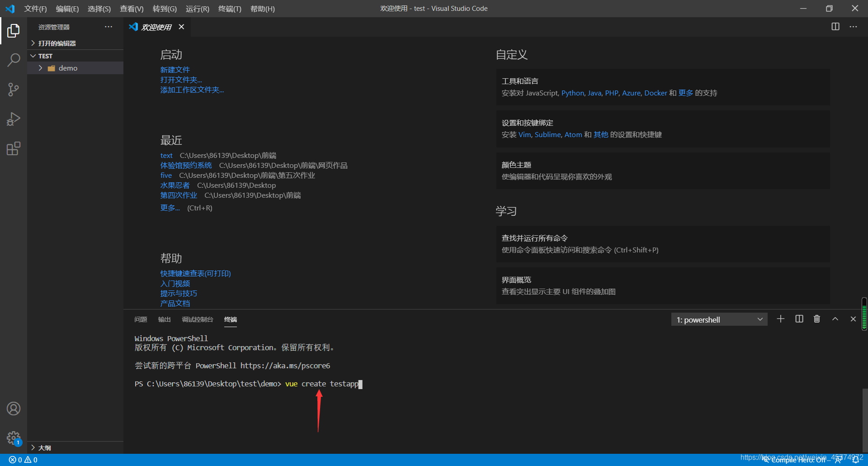
Task: Open the 文件(F) menu
Action: (35, 9)
